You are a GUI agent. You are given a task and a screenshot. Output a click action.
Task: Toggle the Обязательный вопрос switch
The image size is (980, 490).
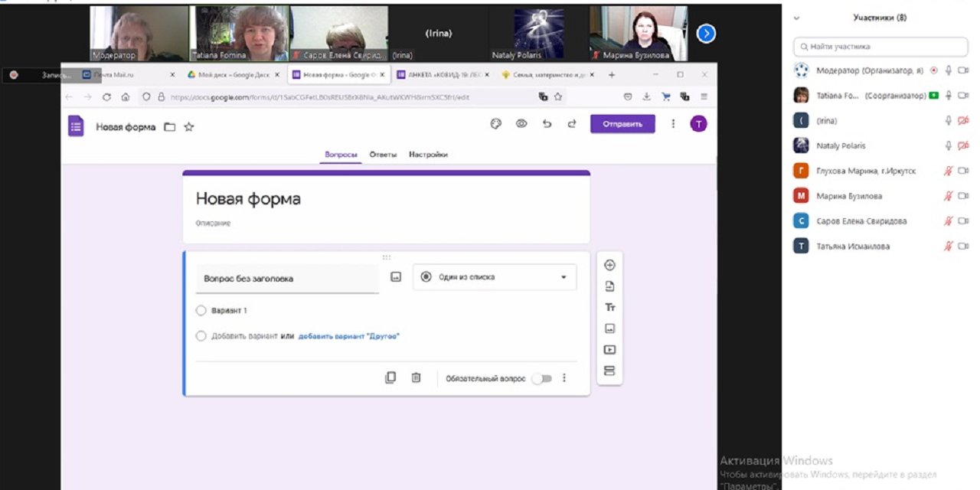[541, 378]
